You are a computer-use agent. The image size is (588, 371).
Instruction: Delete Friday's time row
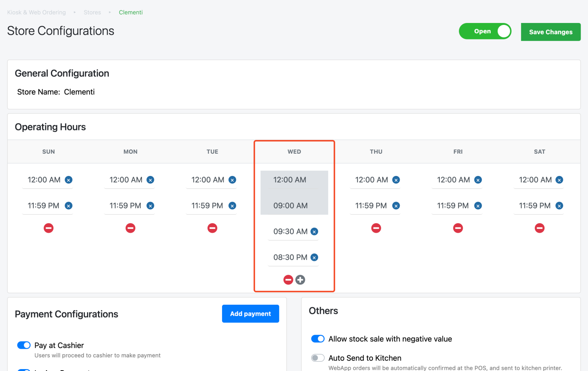[458, 228]
